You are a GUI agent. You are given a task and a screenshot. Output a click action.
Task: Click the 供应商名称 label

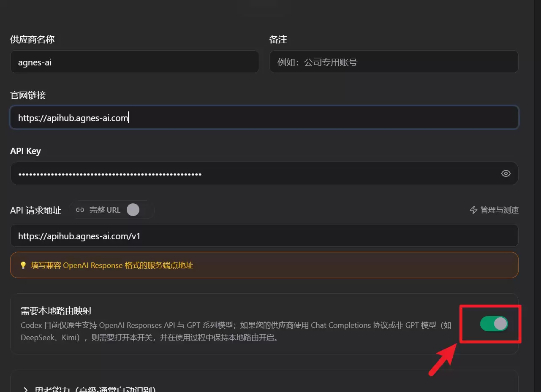pyautogui.click(x=33, y=40)
